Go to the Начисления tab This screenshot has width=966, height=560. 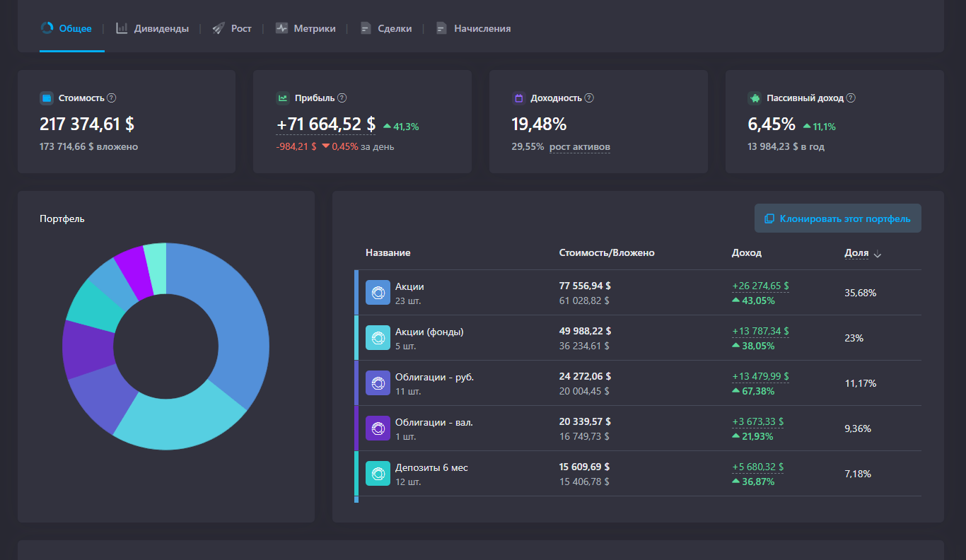[473, 28]
